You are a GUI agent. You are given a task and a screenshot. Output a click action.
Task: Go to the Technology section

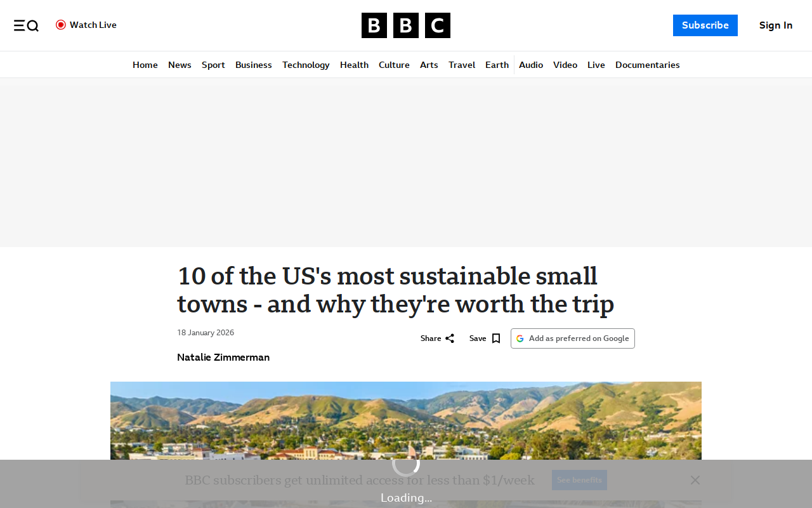coord(306,65)
